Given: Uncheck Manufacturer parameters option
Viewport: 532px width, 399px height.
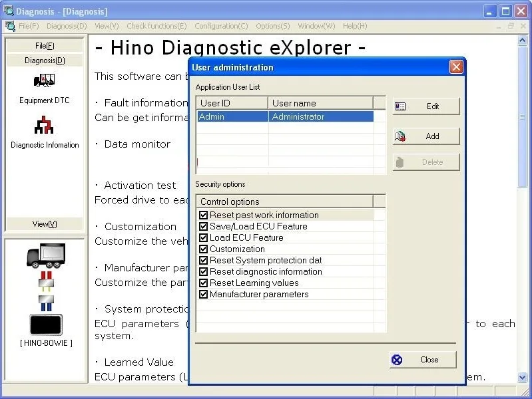Looking at the screenshot, I should pos(203,294).
